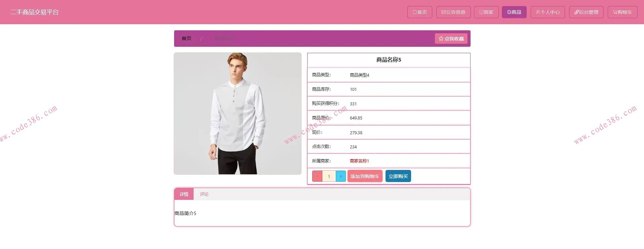Click the 点我收藏 favorite button
This screenshot has height=249, width=644.
point(451,38)
